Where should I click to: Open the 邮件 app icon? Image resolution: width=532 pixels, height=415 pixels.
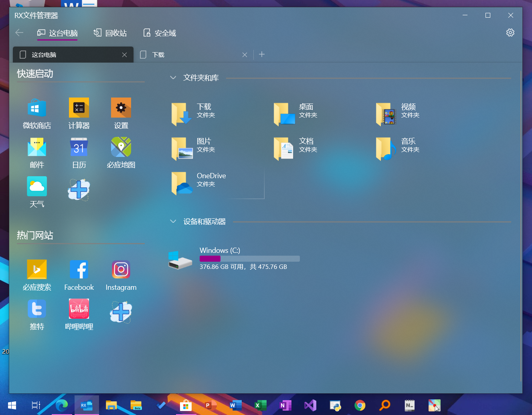36,147
